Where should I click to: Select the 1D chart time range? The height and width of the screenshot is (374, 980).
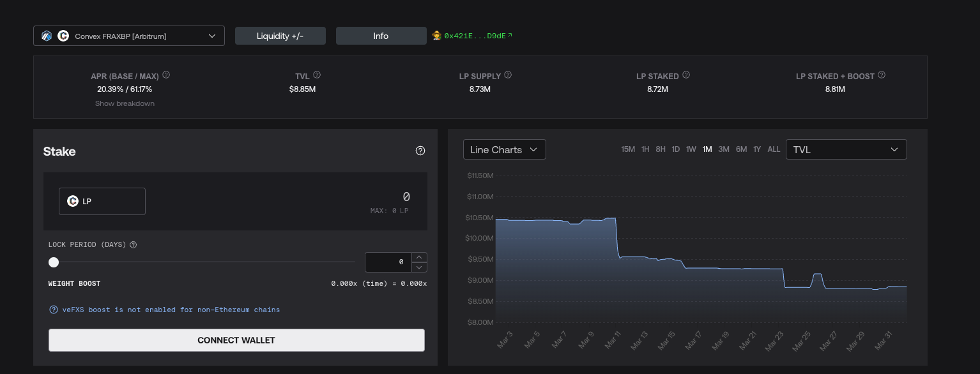pos(675,149)
